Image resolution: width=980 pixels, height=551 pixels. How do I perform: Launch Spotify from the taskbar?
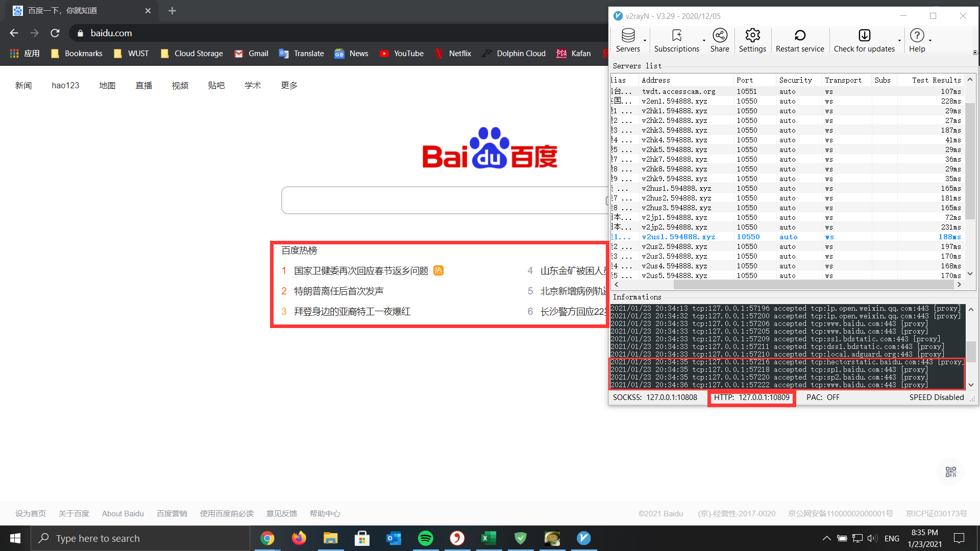point(426,538)
